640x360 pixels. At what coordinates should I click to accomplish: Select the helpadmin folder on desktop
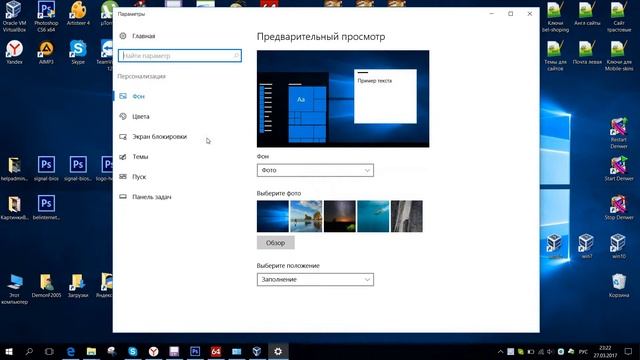[x=14, y=169]
